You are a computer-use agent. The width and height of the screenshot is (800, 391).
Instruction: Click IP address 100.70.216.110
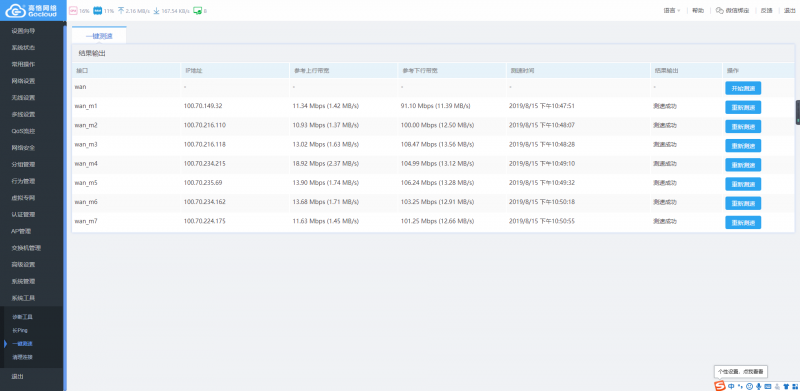pos(205,125)
